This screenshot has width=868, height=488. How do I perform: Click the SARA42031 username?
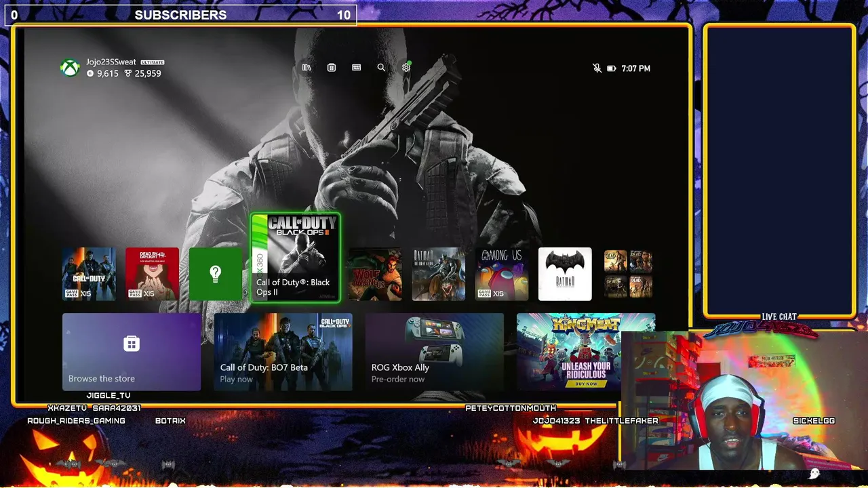117,408
